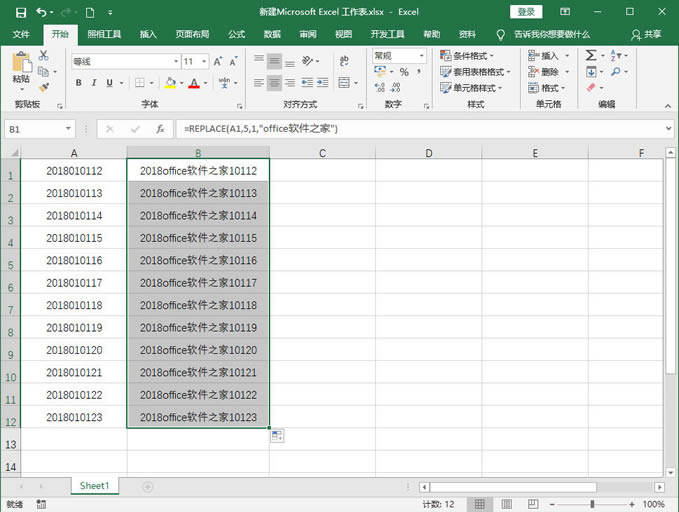
Task: Switch to the 插入 ribbon tab
Action: click(148, 33)
